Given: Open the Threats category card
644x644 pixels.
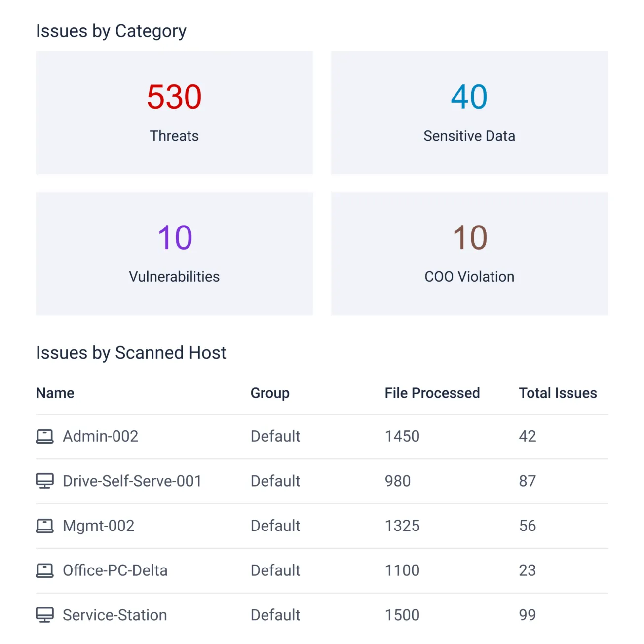Looking at the screenshot, I should coord(174,113).
